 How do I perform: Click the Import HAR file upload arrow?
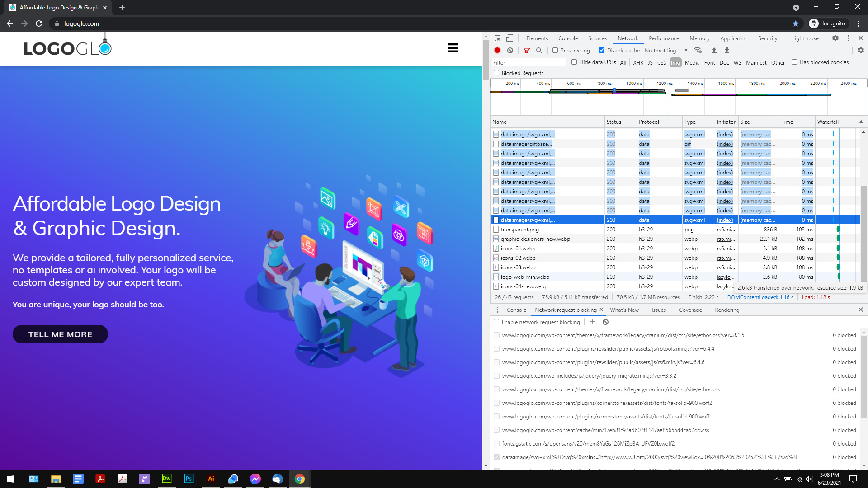[714, 51]
